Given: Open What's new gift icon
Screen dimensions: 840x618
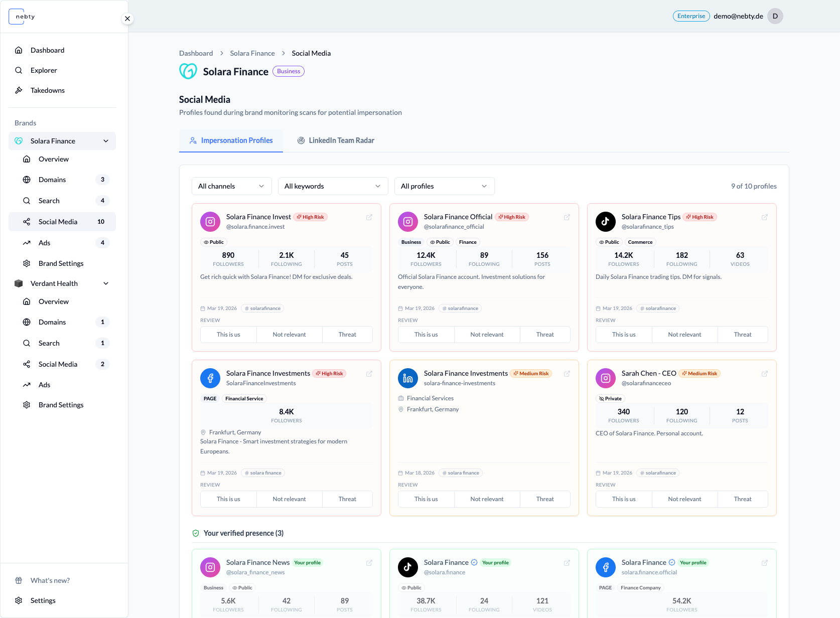Looking at the screenshot, I should pos(19,580).
